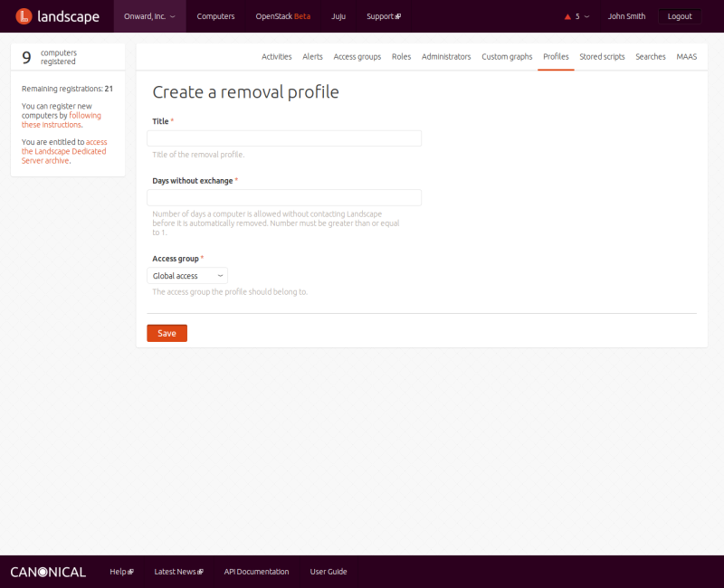Screen dimensions: 724x588
Task: Open the OpenStack Beta menu
Action: tap(282, 16)
